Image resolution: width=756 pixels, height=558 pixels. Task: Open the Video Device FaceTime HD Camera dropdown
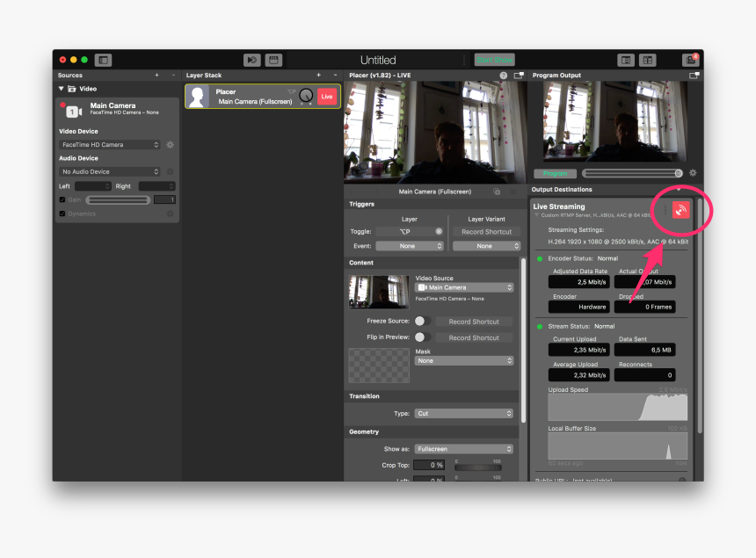(110, 145)
